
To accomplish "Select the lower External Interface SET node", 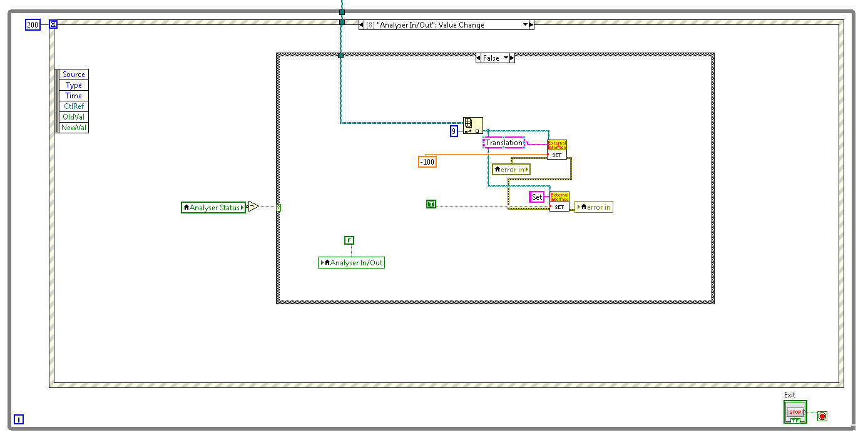I will point(559,200).
